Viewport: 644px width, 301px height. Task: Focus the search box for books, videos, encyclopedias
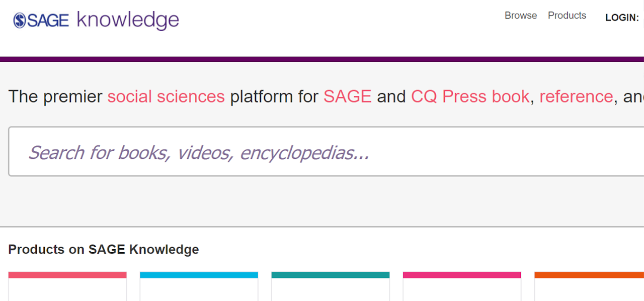(x=326, y=152)
